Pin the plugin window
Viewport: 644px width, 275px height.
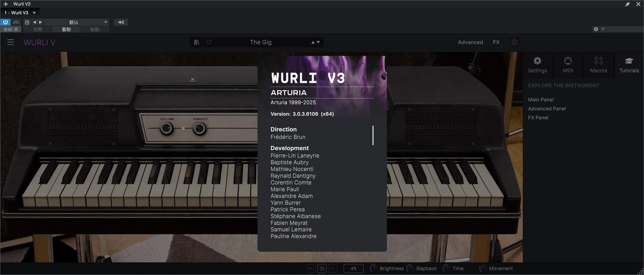(627, 4)
